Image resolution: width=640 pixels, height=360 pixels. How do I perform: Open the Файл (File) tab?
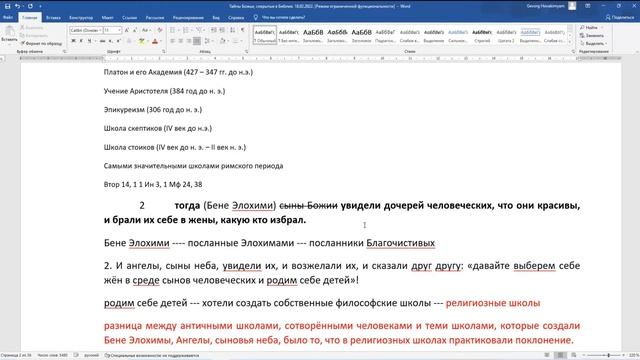[8, 18]
